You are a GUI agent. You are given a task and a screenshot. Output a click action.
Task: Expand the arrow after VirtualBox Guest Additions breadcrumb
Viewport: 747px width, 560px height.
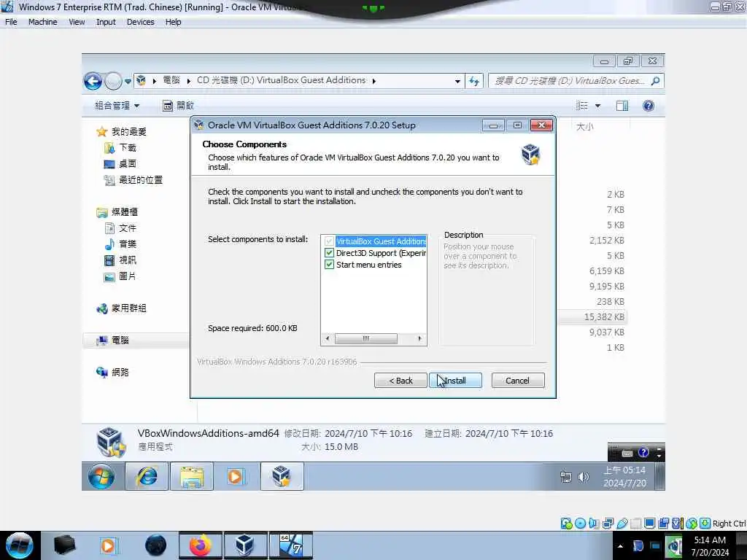pos(374,81)
